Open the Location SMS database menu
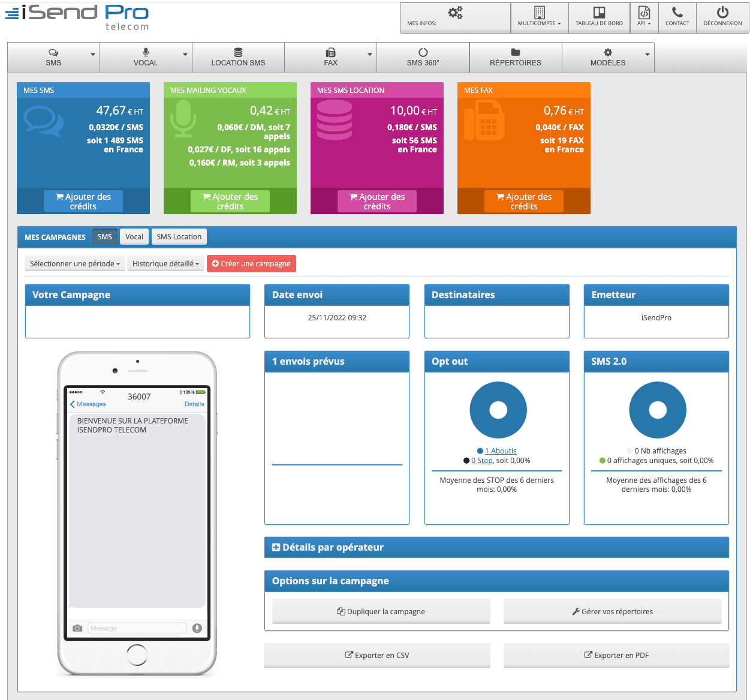The height and width of the screenshot is (700, 750). (x=238, y=58)
